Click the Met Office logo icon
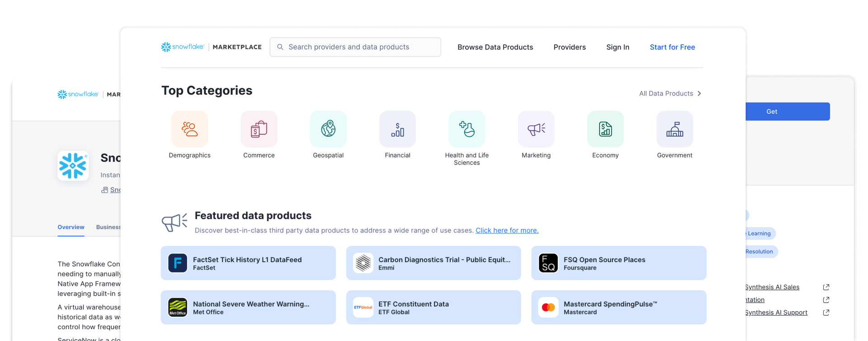Viewport: 868px width, 341px height. (x=178, y=307)
